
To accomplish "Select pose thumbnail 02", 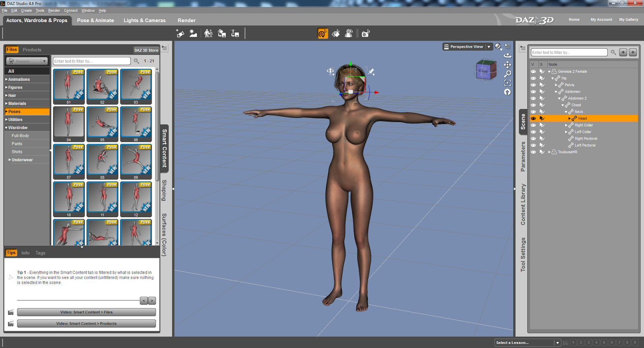I will (x=102, y=87).
